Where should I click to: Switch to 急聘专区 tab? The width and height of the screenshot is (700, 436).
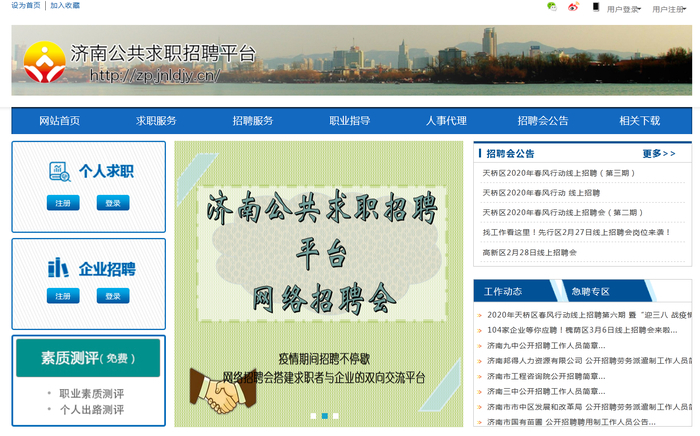[591, 291]
